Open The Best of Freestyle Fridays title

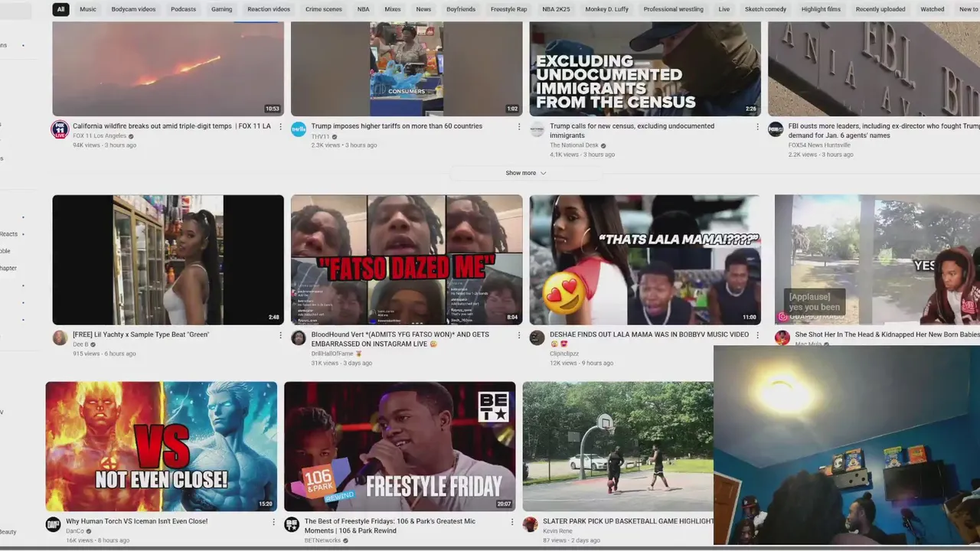[390, 526]
